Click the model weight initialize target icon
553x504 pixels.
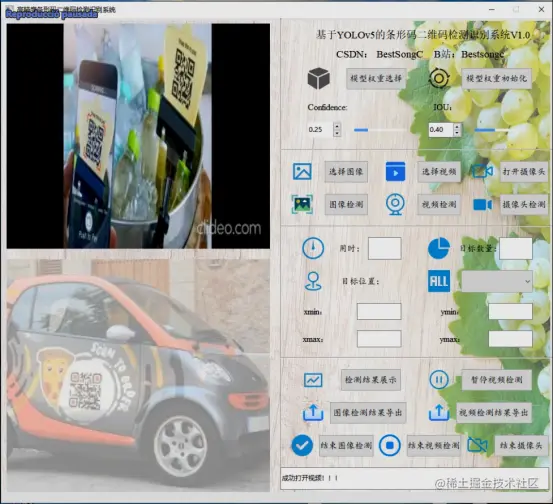pos(439,78)
